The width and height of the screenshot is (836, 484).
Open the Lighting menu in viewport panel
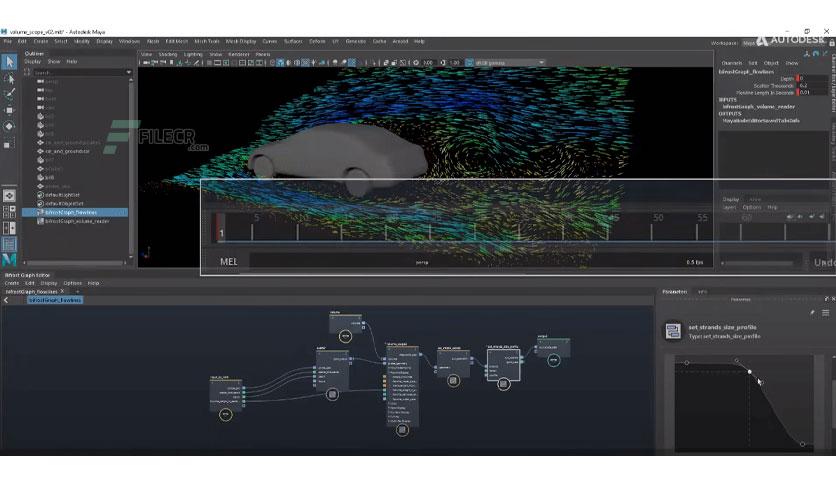193,54
